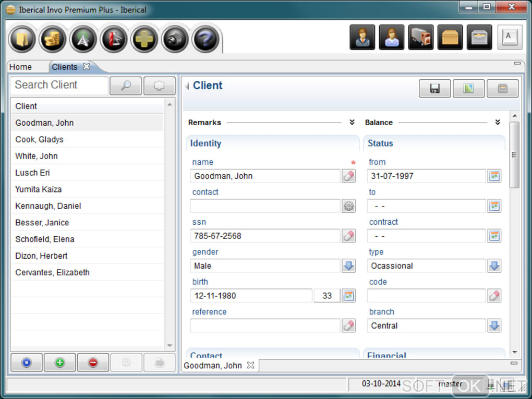
Task: Select Yumita Kaiza in client list
Action: coord(87,189)
